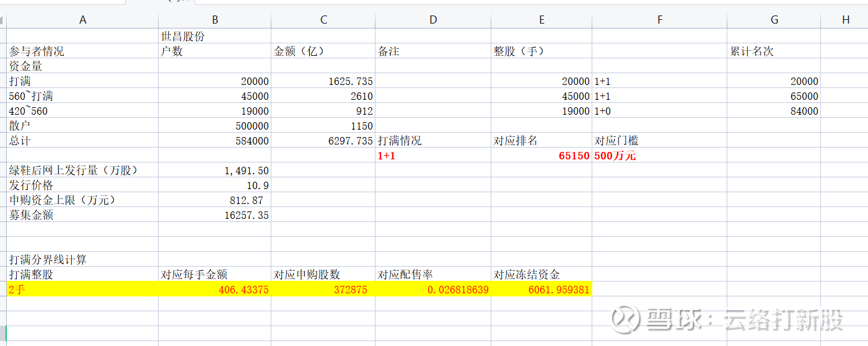Click the cumulative rank 84000 cell
The width and height of the screenshot is (868, 346).
click(774, 110)
